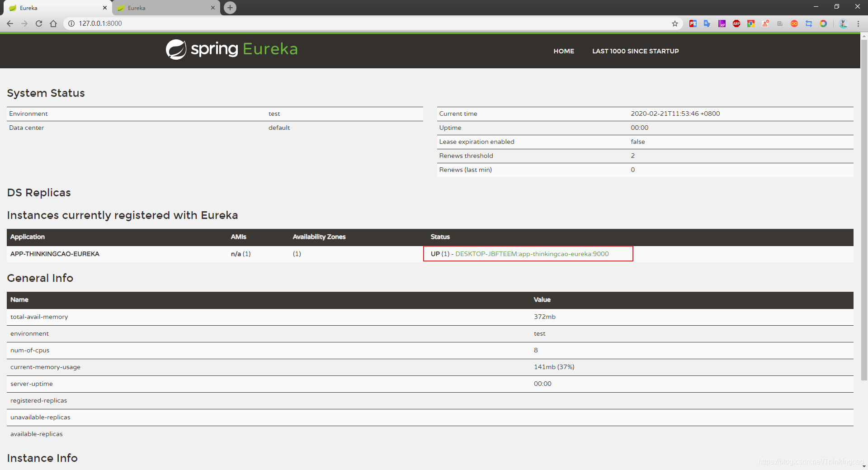Open the FE helper extension
The image size is (868, 470).
click(693, 24)
